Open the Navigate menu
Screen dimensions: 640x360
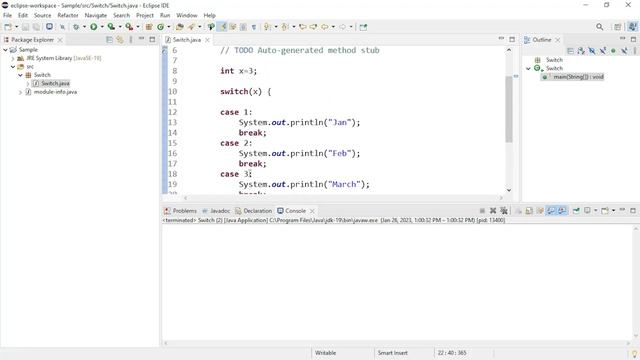96,15
